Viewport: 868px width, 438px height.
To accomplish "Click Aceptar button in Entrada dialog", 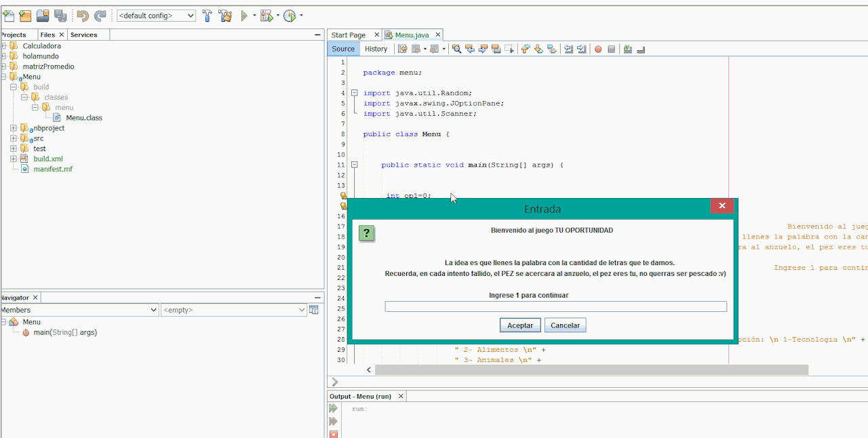I will (520, 325).
